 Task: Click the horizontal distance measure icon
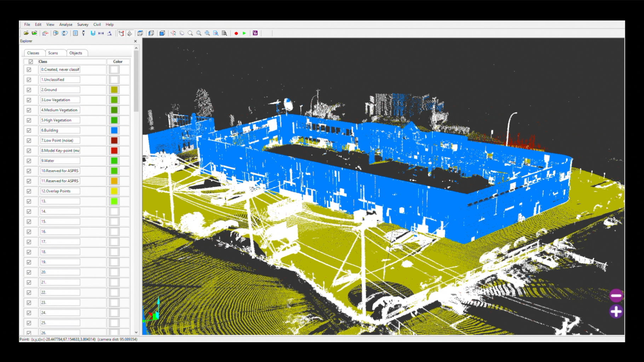[x=101, y=33]
